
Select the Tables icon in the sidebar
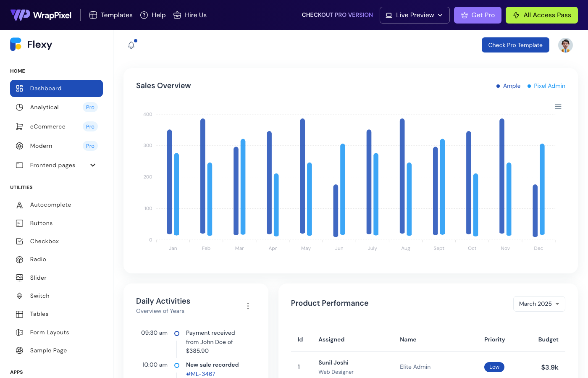coord(19,314)
